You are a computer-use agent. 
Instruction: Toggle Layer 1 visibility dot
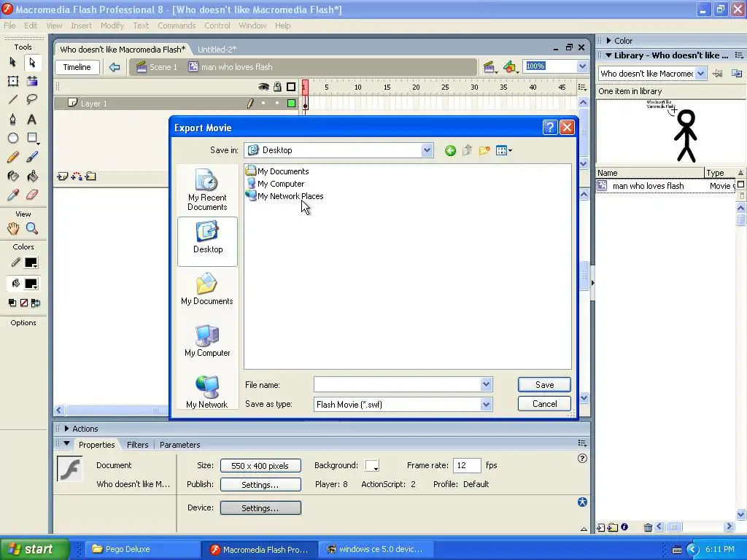pyautogui.click(x=263, y=104)
